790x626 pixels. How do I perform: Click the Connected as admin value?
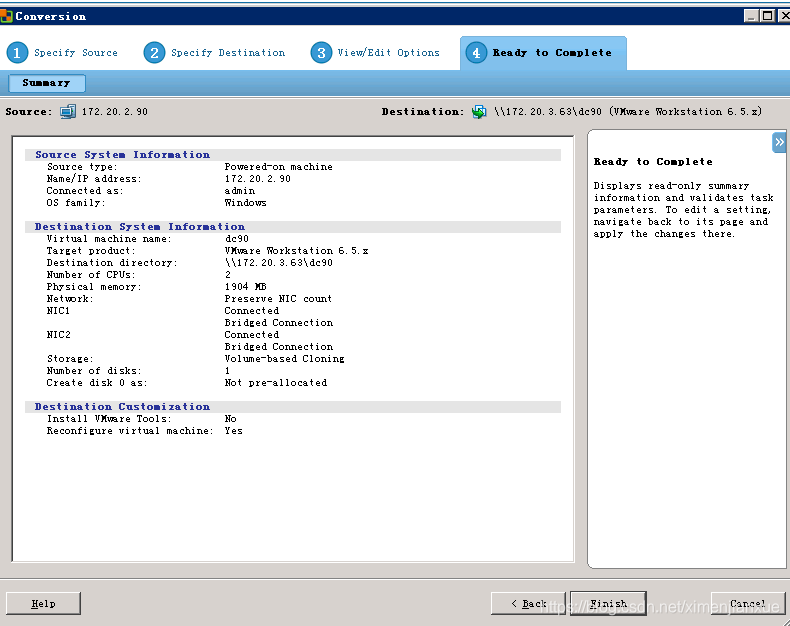click(x=240, y=191)
